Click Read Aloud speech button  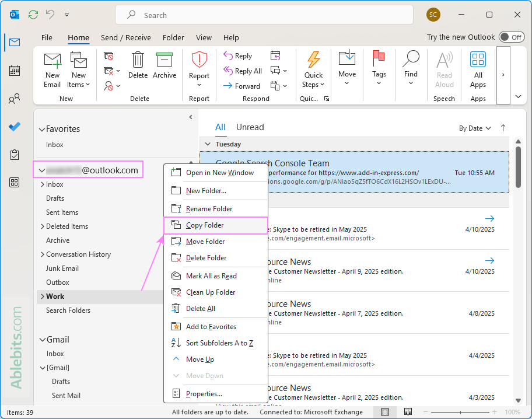coord(444,70)
